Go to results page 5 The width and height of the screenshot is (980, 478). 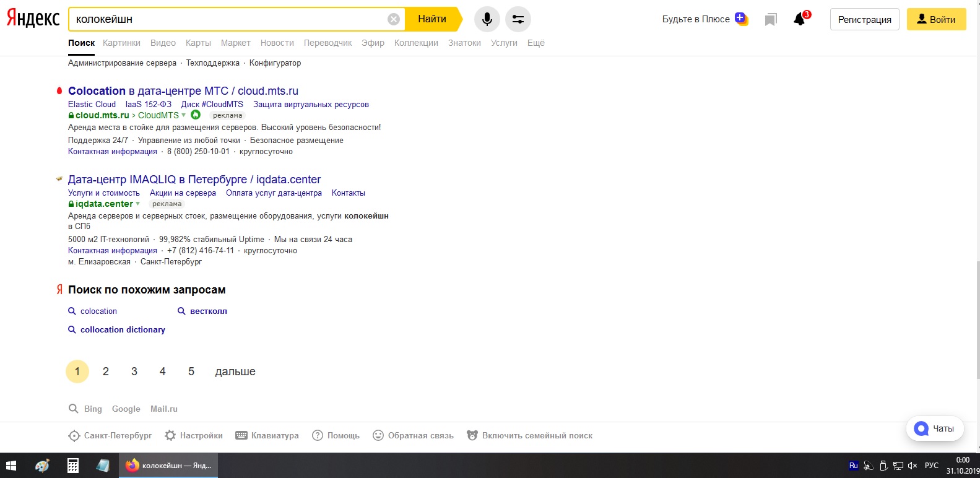click(191, 372)
